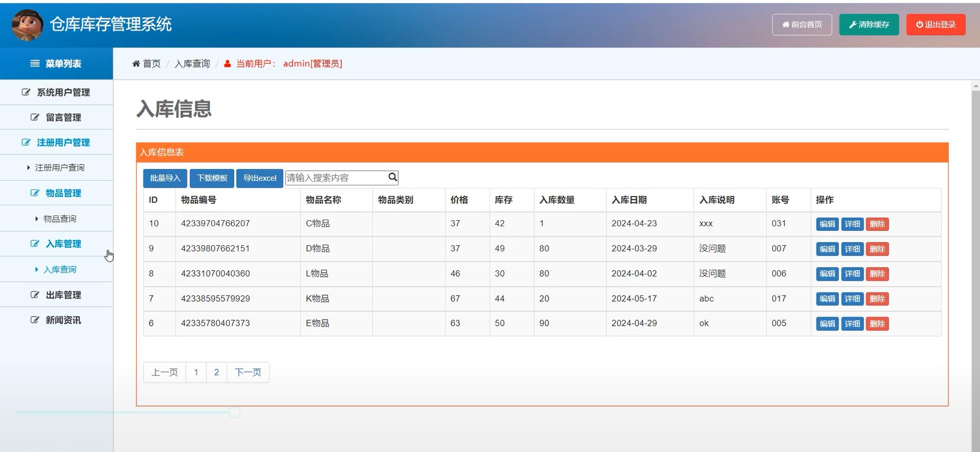The image size is (980, 452).
Task: Click edit icon next to 入库管理
Action: click(35, 243)
